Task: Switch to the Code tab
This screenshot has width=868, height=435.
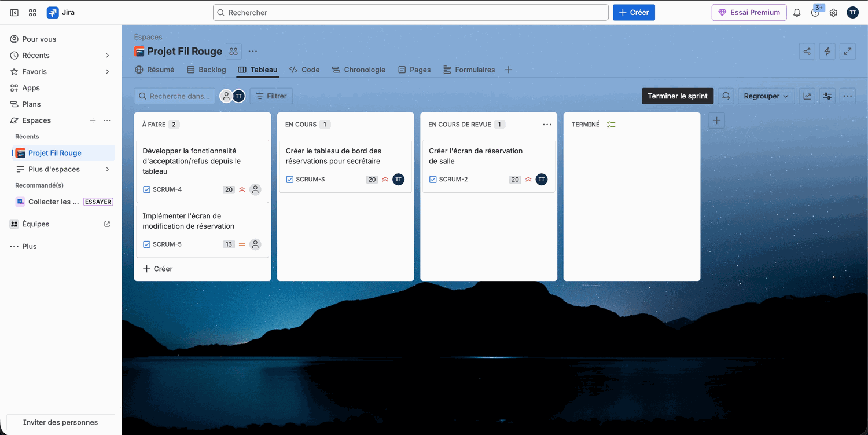Action: (x=304, y=70)
